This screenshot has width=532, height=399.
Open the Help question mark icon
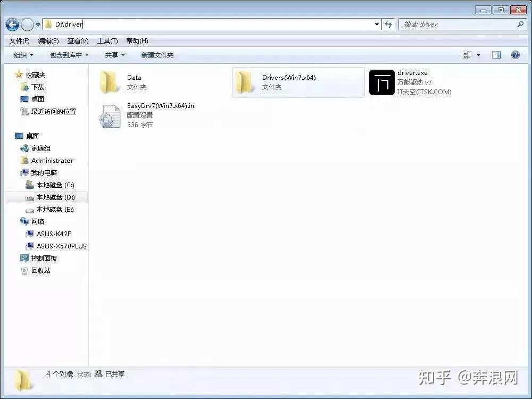514,55
